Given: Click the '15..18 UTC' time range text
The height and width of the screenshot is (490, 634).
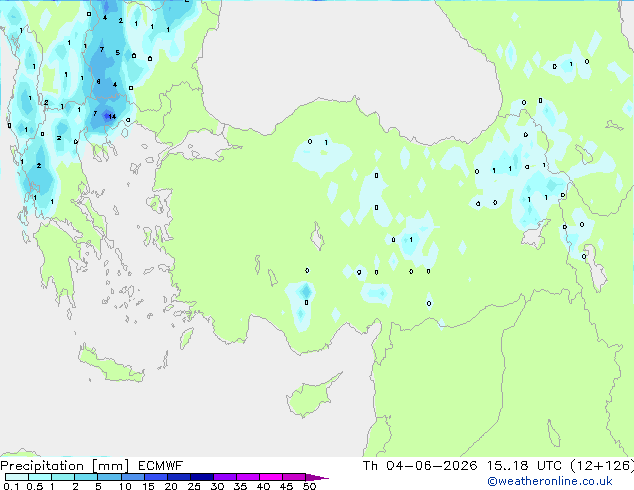Looking at the screenshot, I should coord(524,466).
